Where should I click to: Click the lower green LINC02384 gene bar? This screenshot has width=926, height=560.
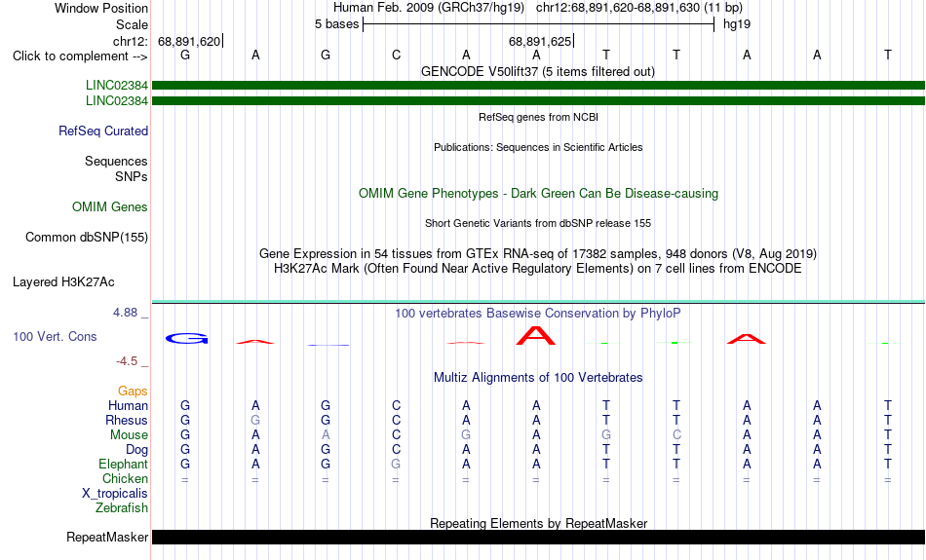[539, 101]
